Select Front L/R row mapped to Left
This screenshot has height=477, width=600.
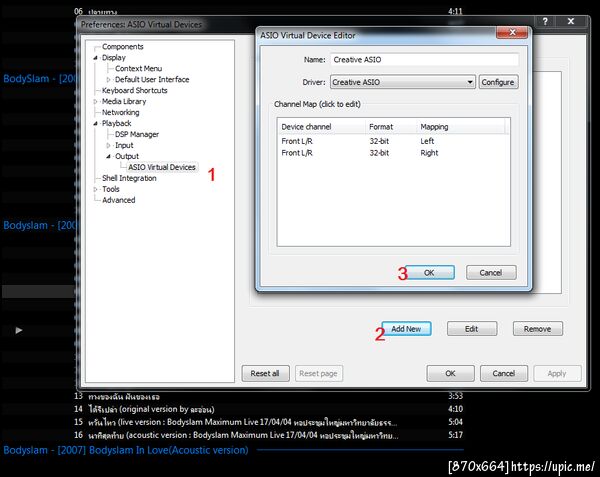[x=393, y=141]
